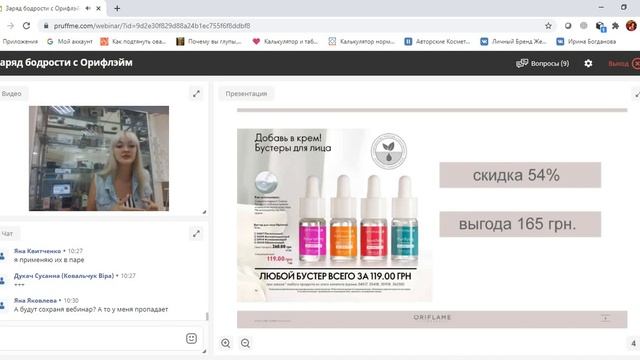Reload the page in the browser

(27, 26)
